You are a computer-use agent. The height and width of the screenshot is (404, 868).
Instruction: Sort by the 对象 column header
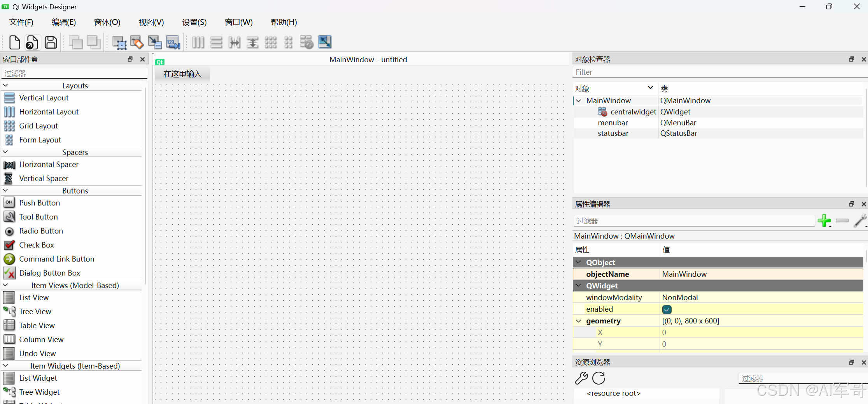pyautogui.click(x=615, y=88)
